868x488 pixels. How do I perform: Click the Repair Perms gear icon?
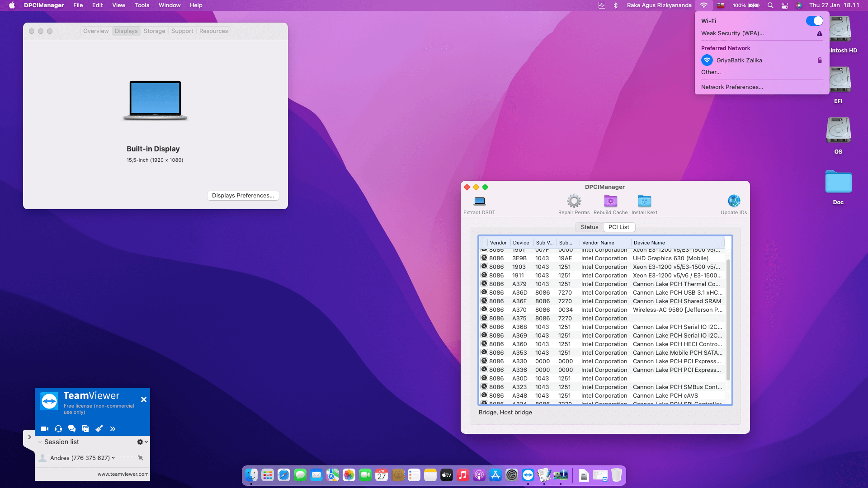coord(574,201)
